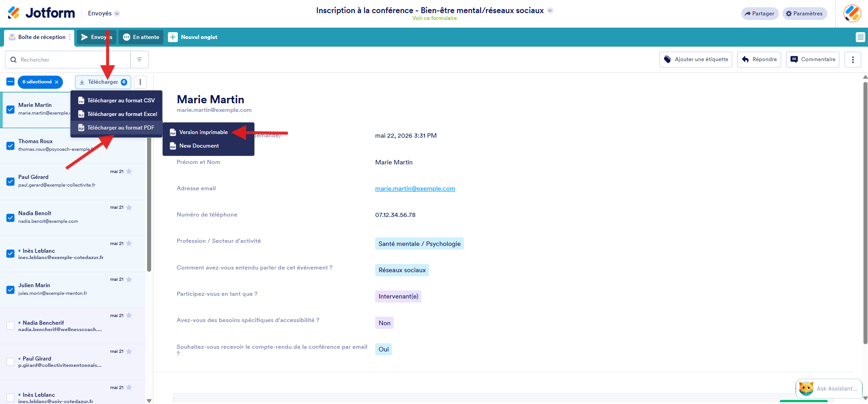Image resolution: width=868 pixels, height=404 pixels.
Task: Open the Ask Assistant chat widget
Action: point(829,388)
